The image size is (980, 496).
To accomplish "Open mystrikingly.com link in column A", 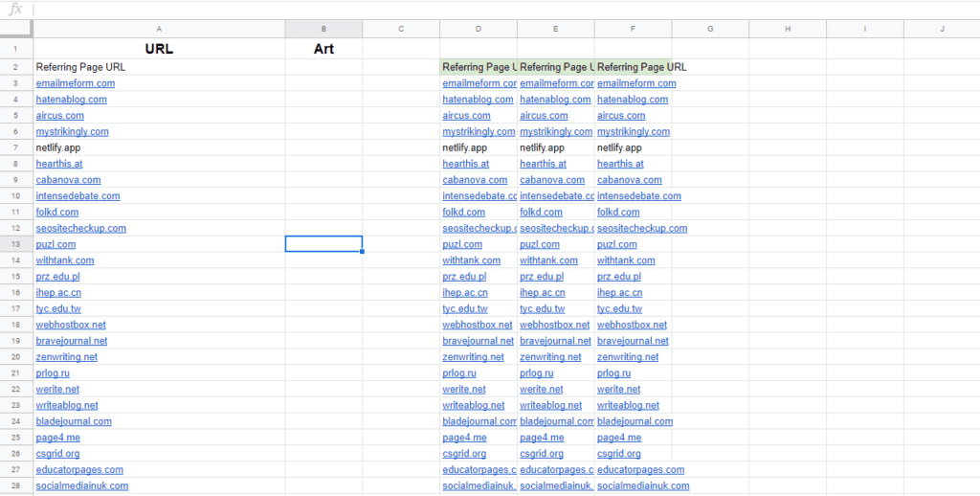I will [x=73, y=131].
